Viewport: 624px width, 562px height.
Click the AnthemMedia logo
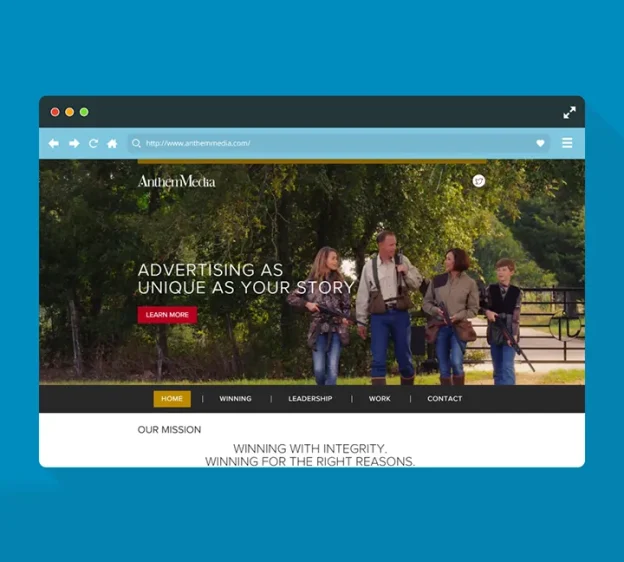[x=176, y=181]
